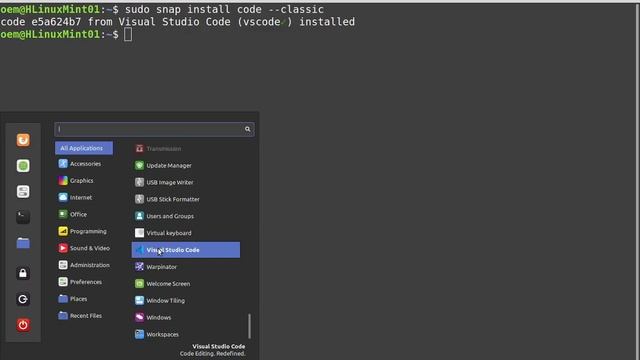Launch Virtual keyboard
This screenshot has width=640, height=360.
186,233
